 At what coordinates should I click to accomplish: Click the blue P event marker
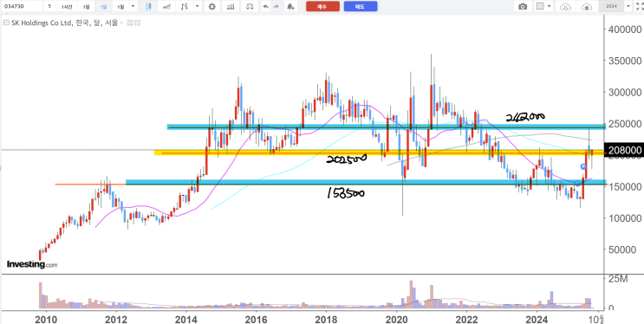[x=583, y=166]
